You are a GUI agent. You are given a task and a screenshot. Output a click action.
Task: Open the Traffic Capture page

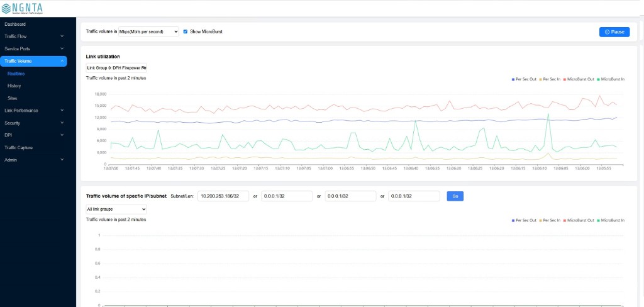[x=18, y=148]
